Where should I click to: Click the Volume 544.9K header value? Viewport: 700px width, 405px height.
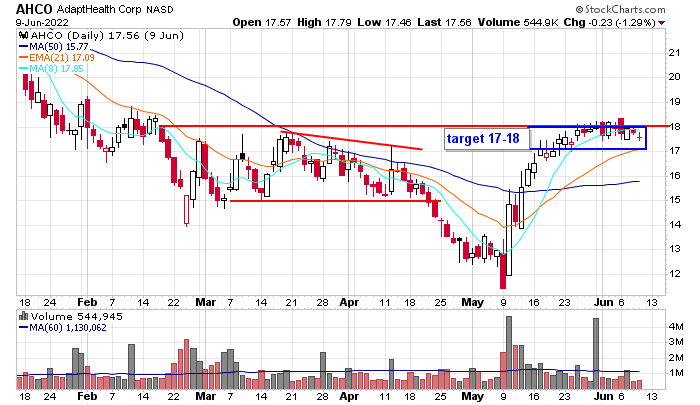click(x=518, y=22)
